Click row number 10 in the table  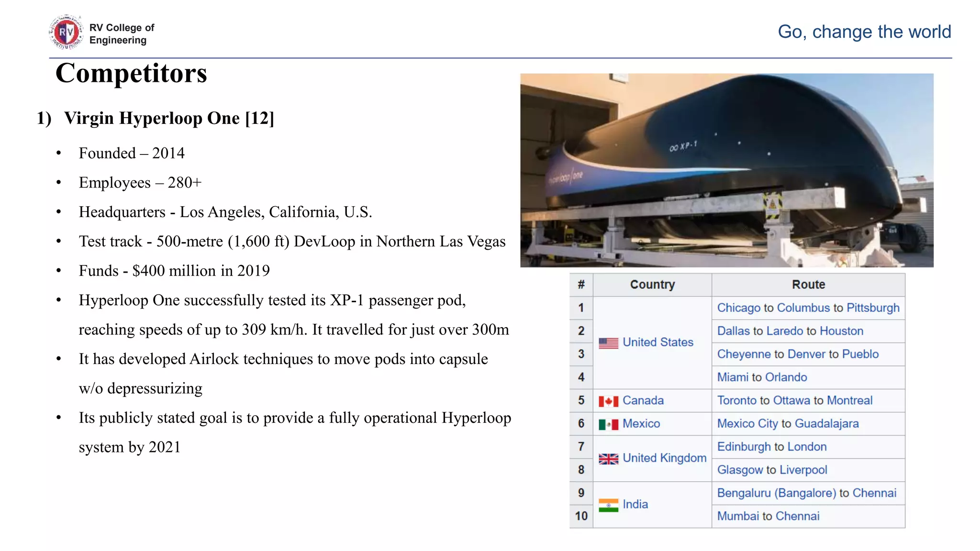click(581, 516)
